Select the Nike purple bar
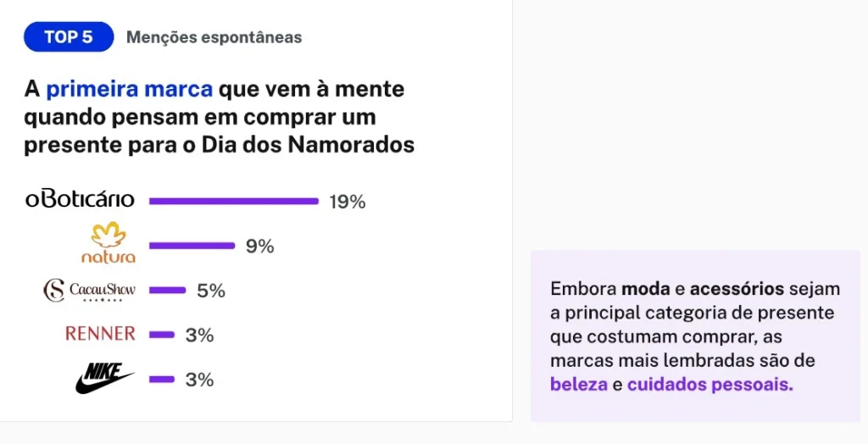 click(x=162, y=380)
